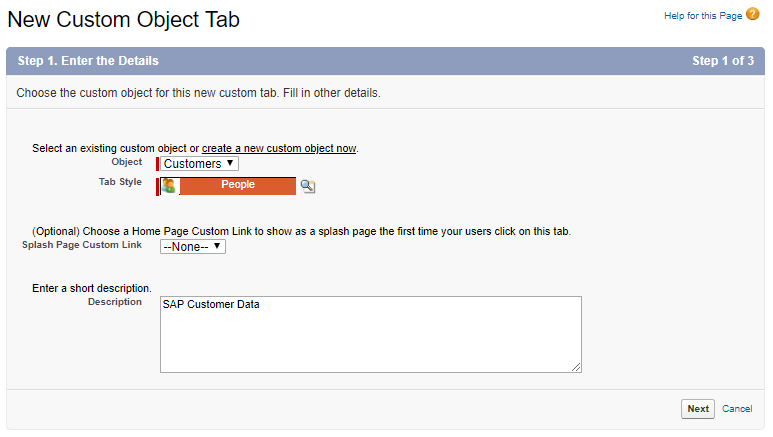Click the "Object" field label

point(127,161)
